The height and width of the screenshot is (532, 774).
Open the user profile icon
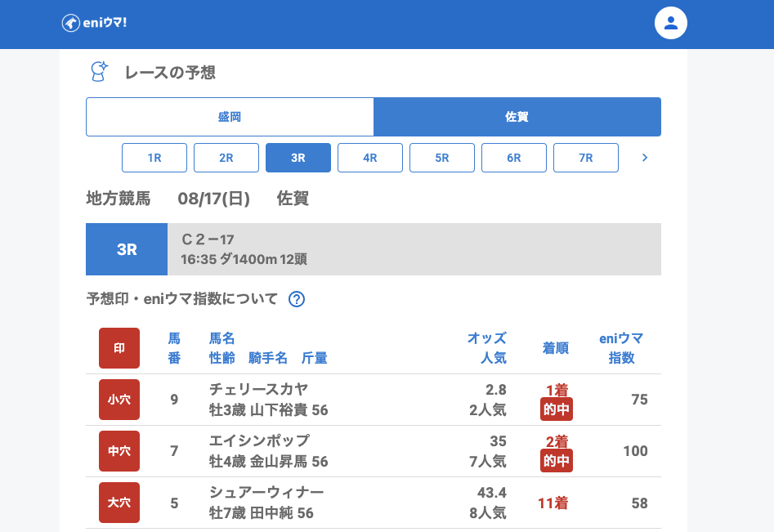coord(670,23)
